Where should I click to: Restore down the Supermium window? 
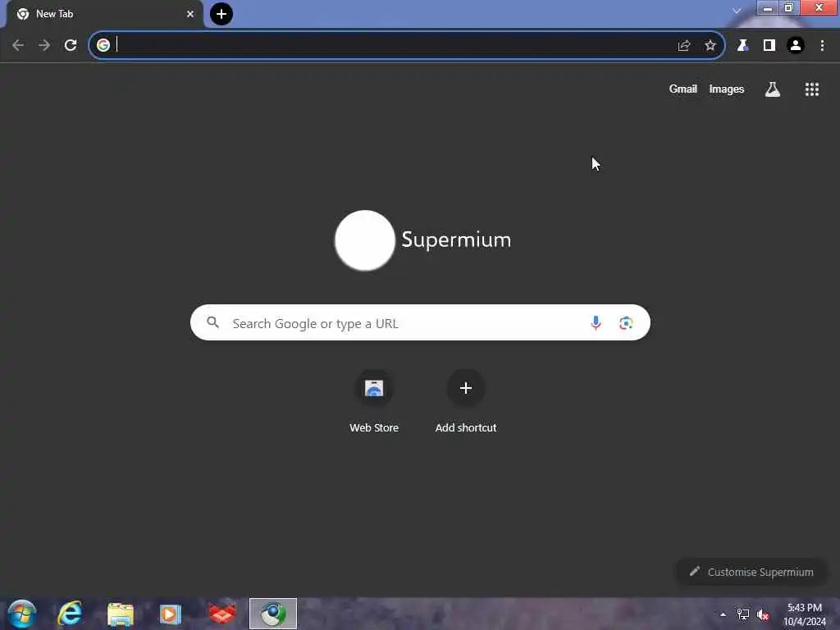[x=788, y=8]
